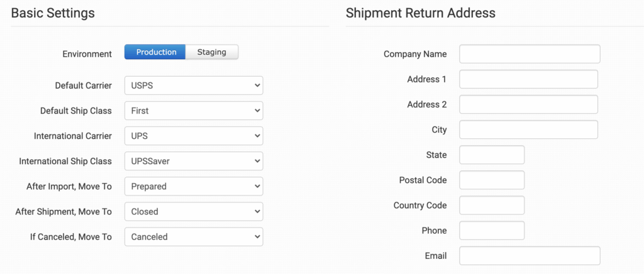The height and width of the screenshot is (274, 644).
Task: Switch Environment to Staging
Action: tap(212, 52)
